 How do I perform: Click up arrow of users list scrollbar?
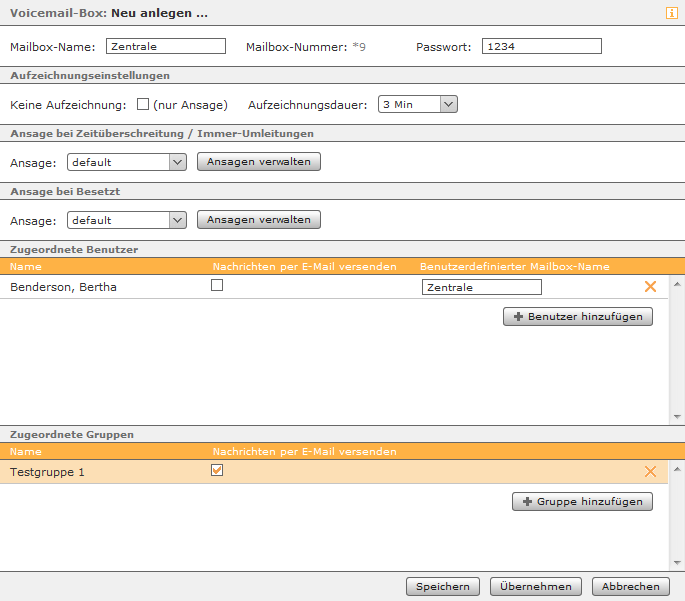point(677,284)
